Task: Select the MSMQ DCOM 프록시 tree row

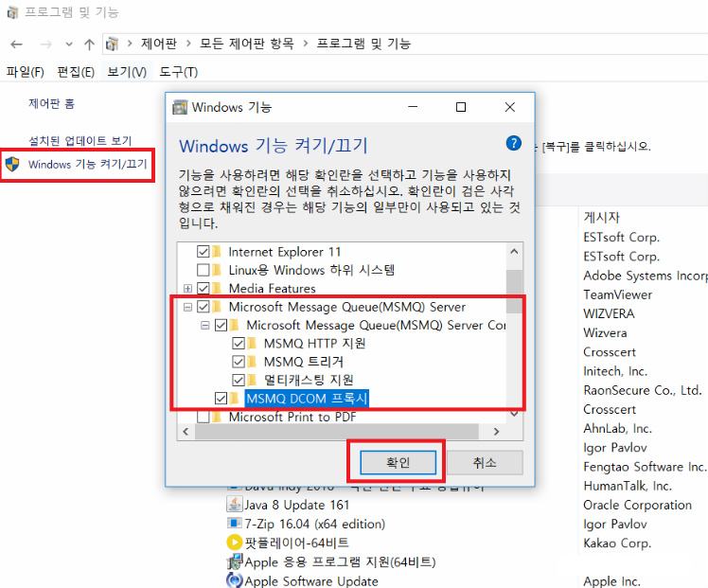Action: pos(307,399)
